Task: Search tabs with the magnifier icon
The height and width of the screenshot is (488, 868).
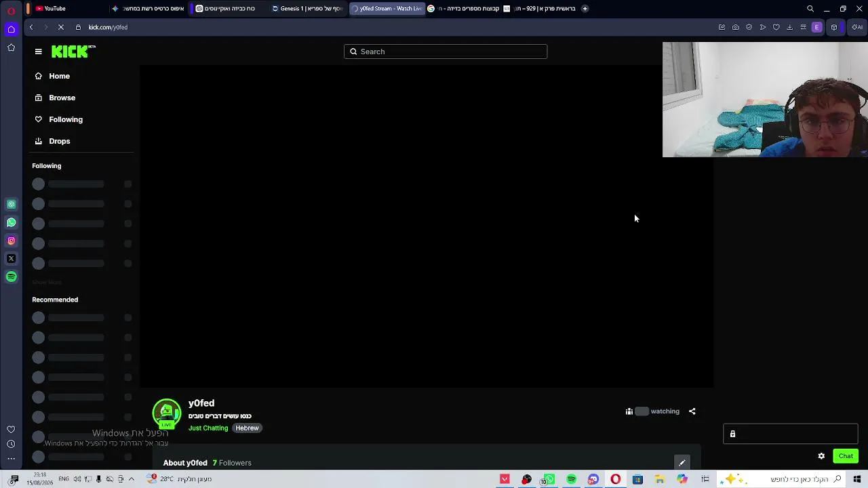Action: click(x=810, y=9)
